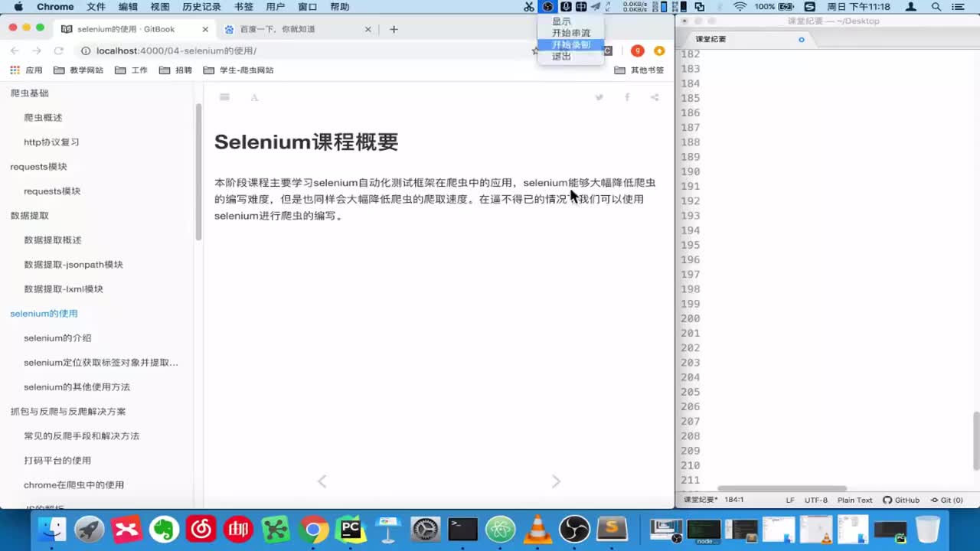Screen dimensions: 980x551
Task: Click the 184:1 cursor position indicator
Action: tap(733, 500)
